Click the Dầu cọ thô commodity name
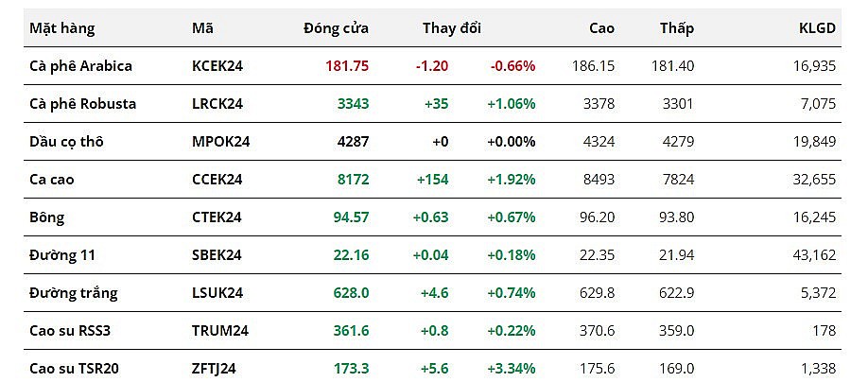 [66, 142]
